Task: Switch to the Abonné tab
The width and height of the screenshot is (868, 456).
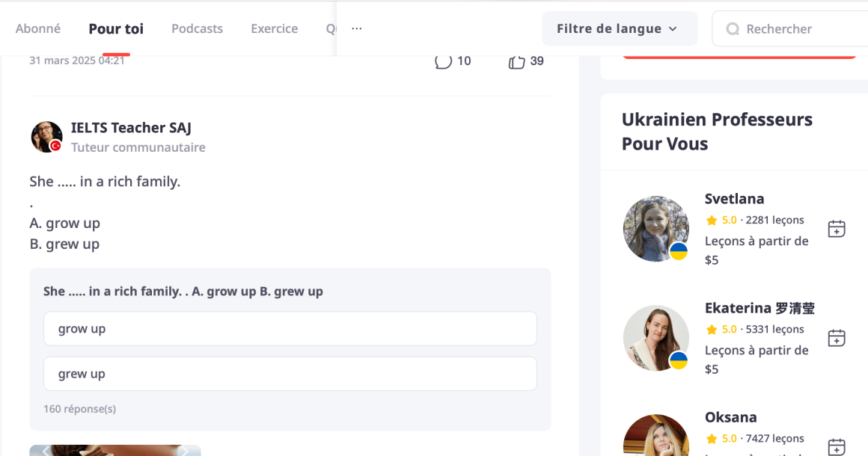Action: click(x=38, y=29)
